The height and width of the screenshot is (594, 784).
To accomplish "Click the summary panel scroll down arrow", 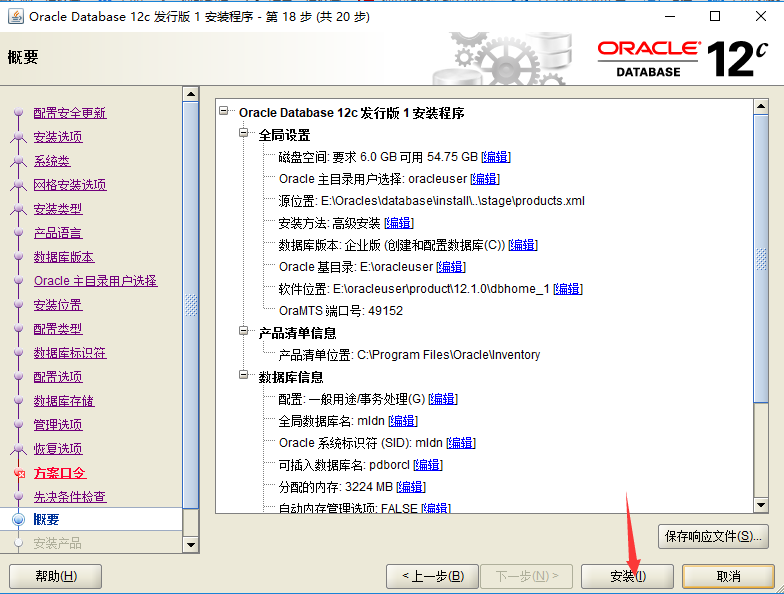I will (761, 505).
